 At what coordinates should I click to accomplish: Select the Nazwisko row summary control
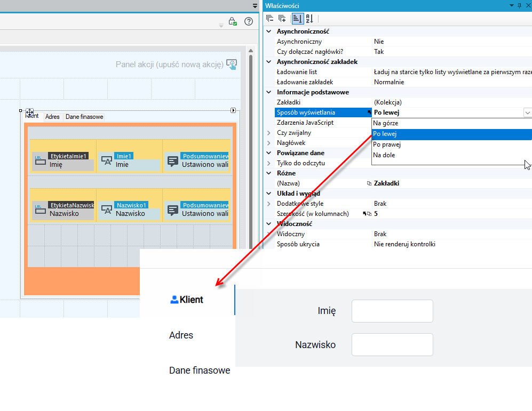click(196, 210)
